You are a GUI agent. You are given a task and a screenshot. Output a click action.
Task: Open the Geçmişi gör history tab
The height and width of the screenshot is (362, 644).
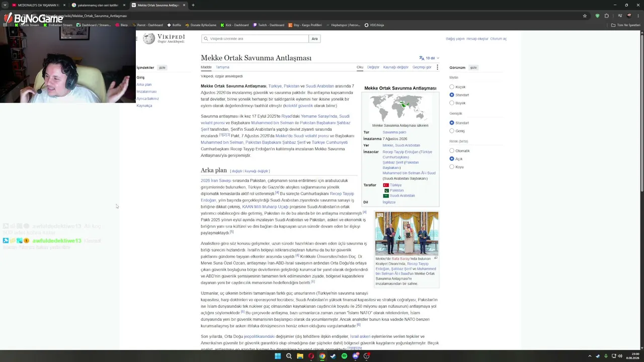click(422, 67)
